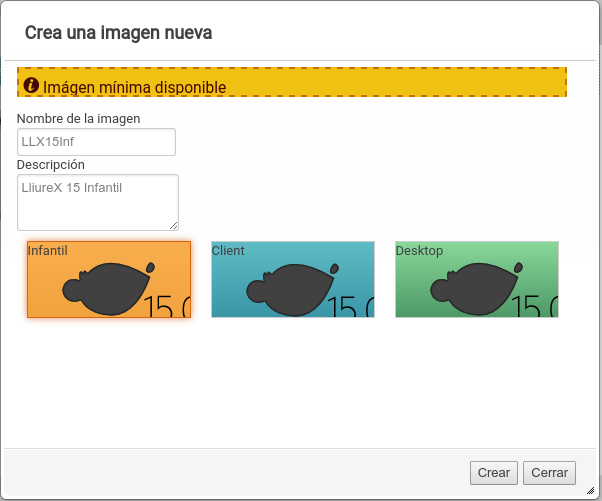Focus the Descripción text area

point(97,201)
